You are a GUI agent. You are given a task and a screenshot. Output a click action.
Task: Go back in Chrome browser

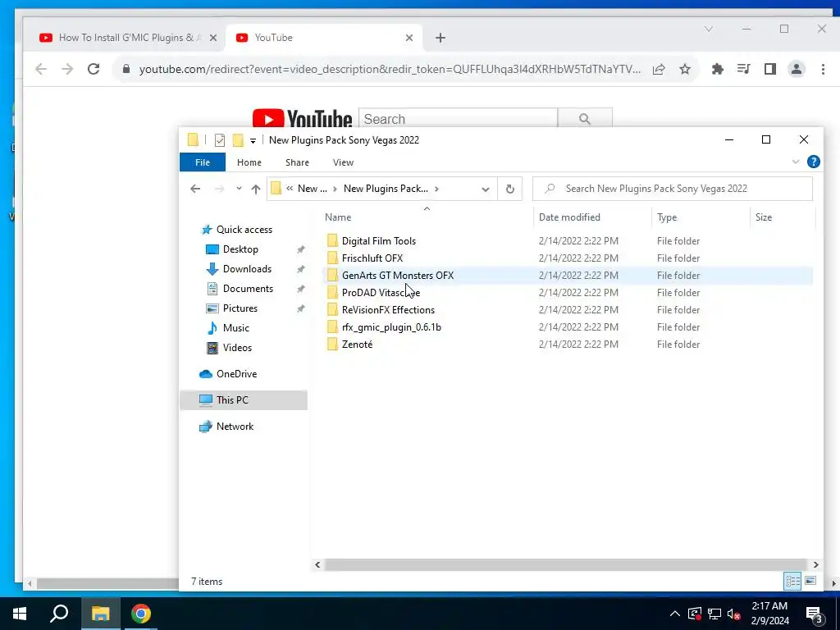pos(41,69)
